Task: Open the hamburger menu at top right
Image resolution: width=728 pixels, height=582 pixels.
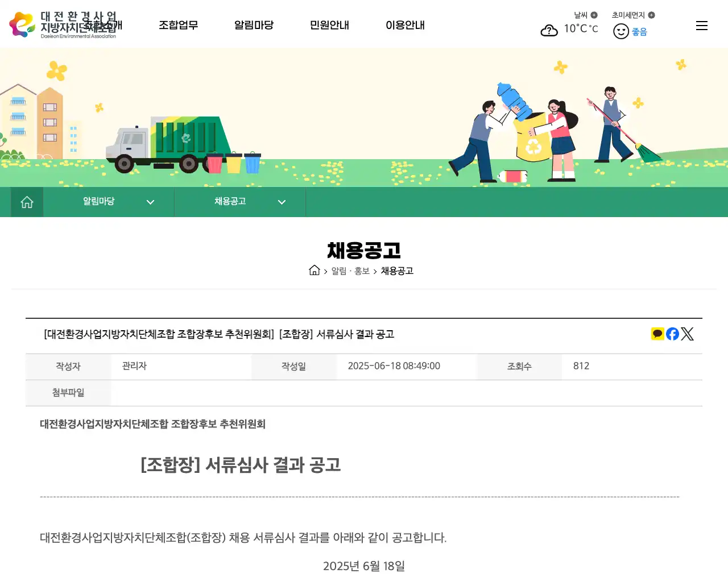Action: (x=702, y=25)
